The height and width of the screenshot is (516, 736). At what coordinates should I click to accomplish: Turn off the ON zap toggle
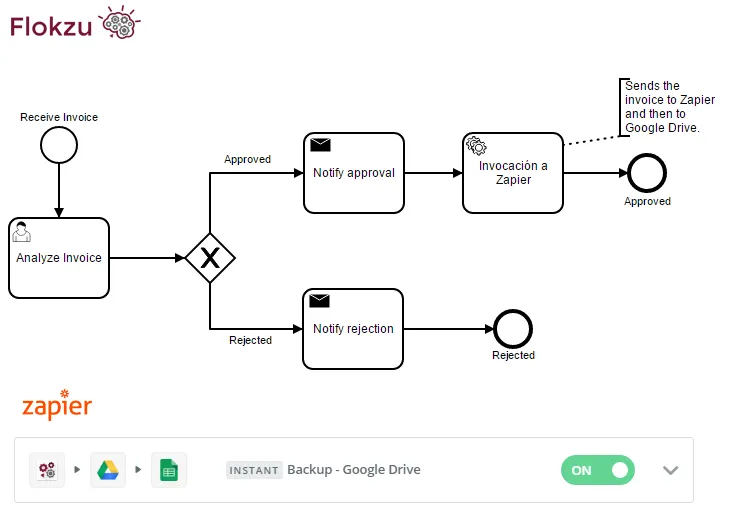tap(598, 470)
